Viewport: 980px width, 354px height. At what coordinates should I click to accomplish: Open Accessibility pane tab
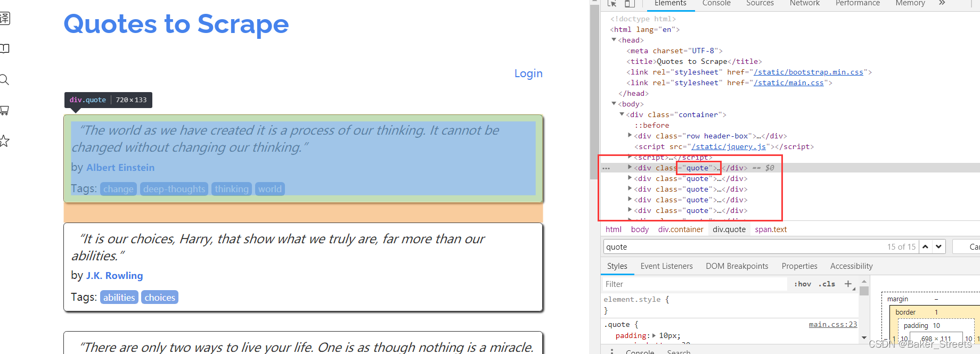coord(852,266)
